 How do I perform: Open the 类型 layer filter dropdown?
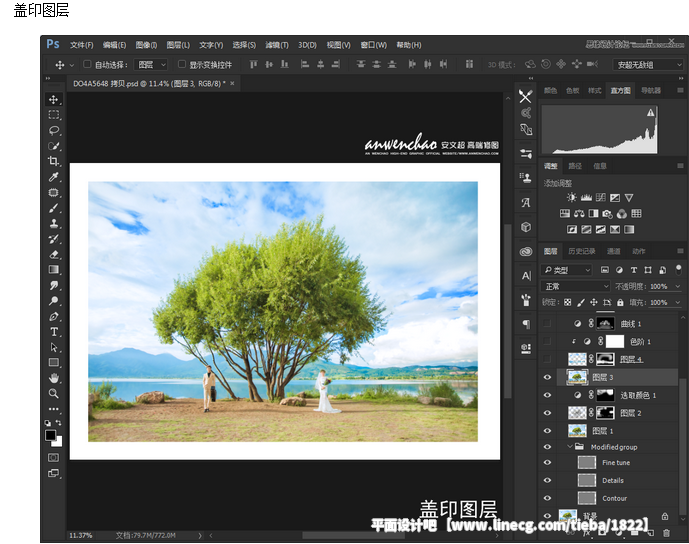566,270
